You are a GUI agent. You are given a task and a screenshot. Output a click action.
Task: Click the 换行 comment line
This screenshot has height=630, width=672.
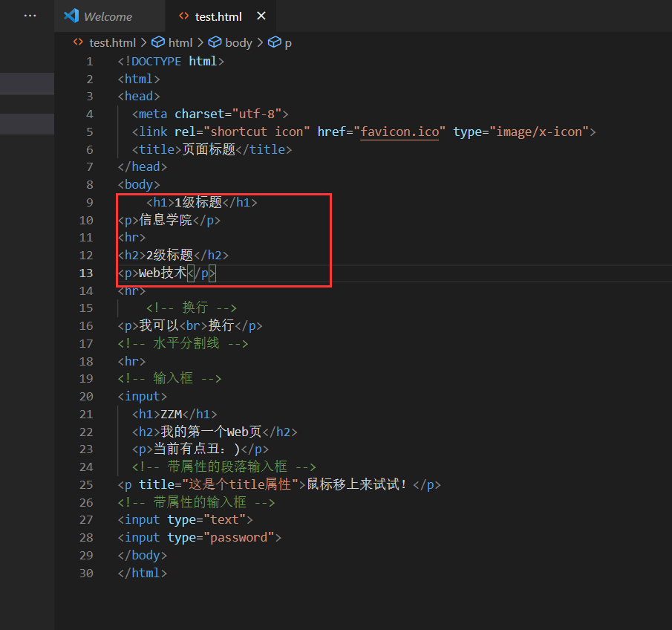click(x=191, y=308)
